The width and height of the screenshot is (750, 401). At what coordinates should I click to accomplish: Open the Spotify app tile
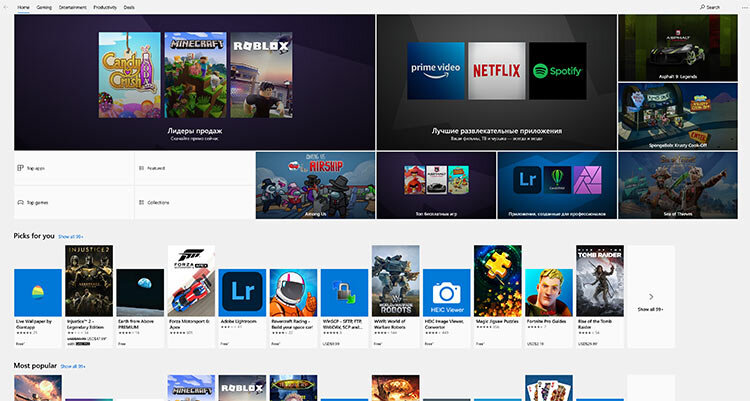pyautogui.click(x=558, y=71)
